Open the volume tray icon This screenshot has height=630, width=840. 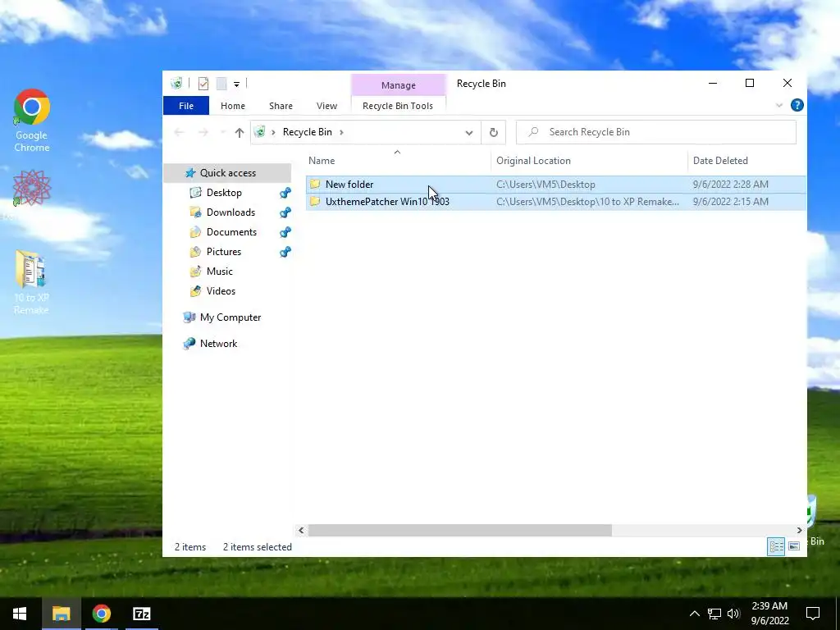click(x=733, y=614)
